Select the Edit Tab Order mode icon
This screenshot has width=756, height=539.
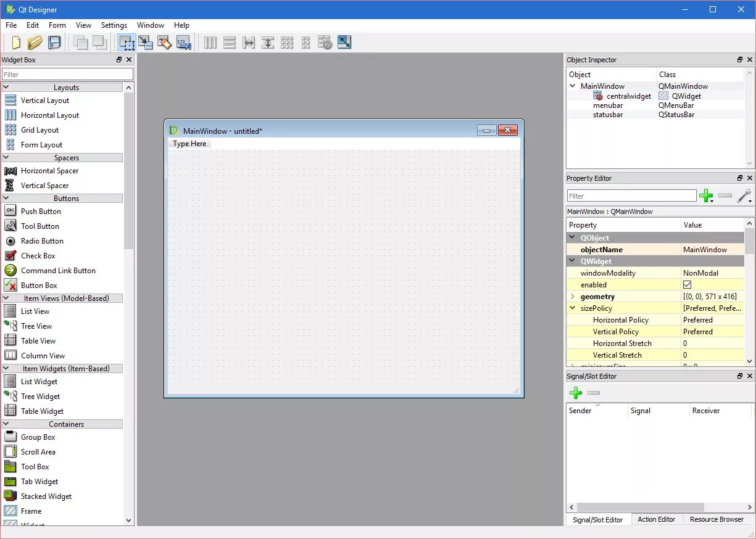click(x=183, y=43)
